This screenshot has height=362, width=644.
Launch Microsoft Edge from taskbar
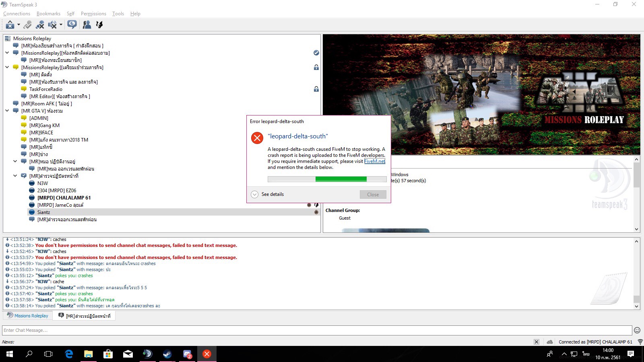[69, 354]
